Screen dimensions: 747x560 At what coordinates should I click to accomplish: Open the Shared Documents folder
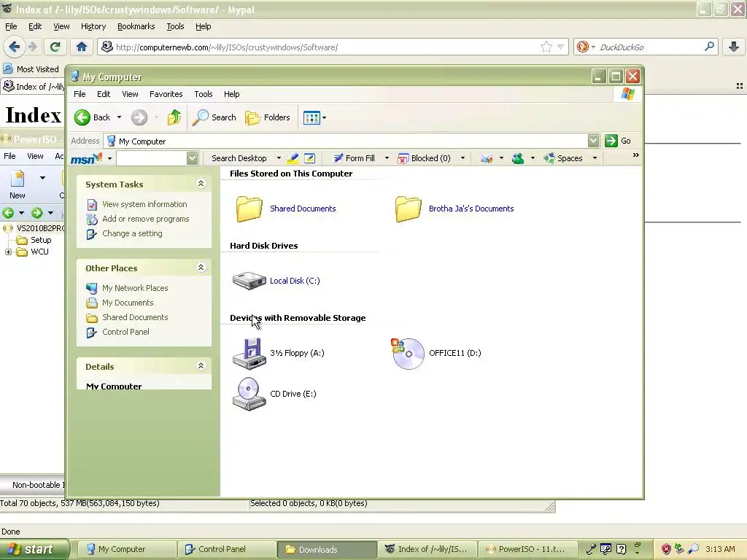(286, 209)
